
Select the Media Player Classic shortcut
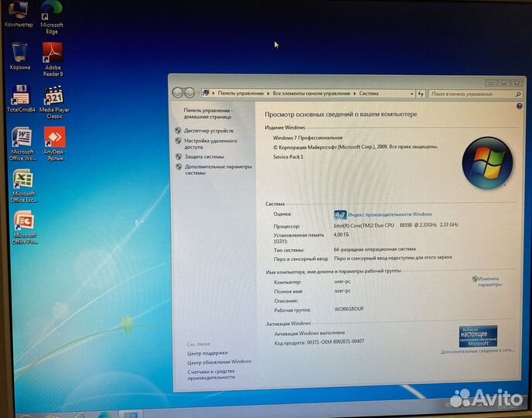(54, 102)
